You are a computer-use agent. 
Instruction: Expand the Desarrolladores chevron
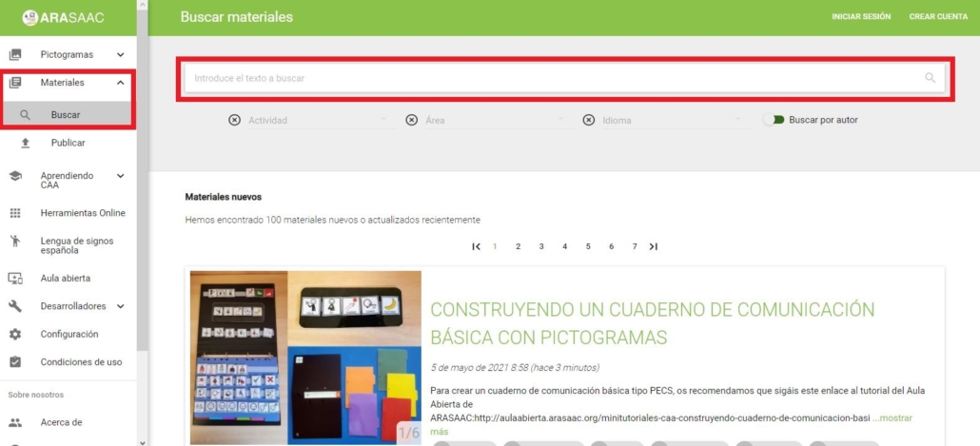tap(121, 306)
